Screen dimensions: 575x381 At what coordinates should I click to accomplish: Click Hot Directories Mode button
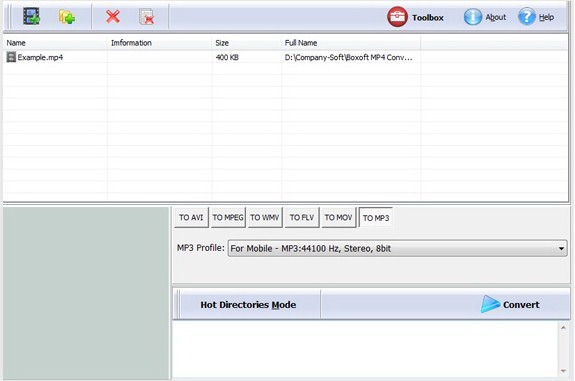(x=248, y=304)
